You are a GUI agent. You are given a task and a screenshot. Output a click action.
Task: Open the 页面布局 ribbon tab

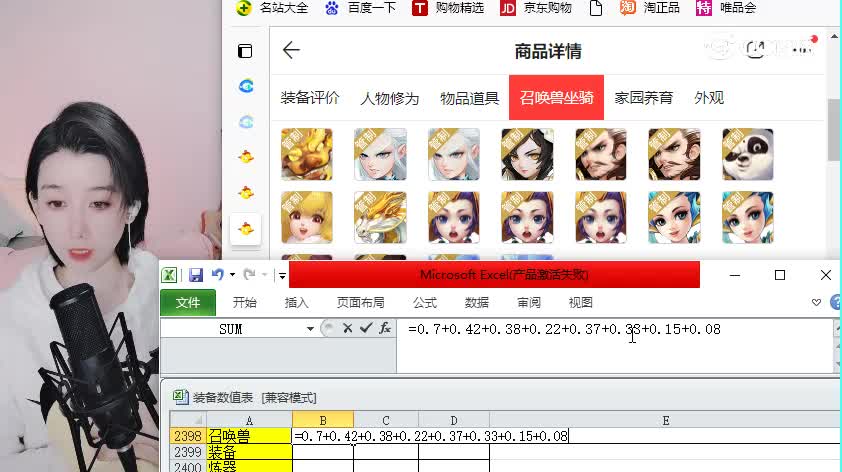(x=360, y=303)
